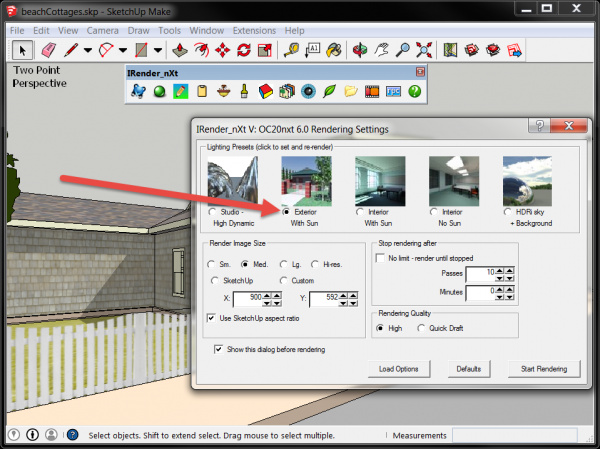Click the Zoom Extents icon

click(425, 49)
